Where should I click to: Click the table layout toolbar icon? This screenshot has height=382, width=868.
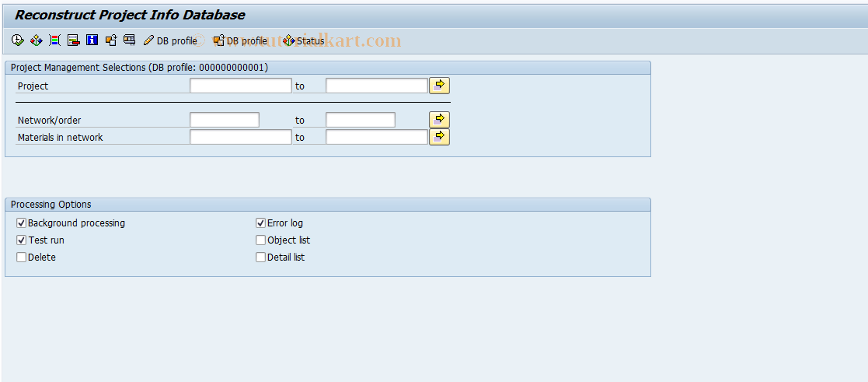[x=130, y=40]
